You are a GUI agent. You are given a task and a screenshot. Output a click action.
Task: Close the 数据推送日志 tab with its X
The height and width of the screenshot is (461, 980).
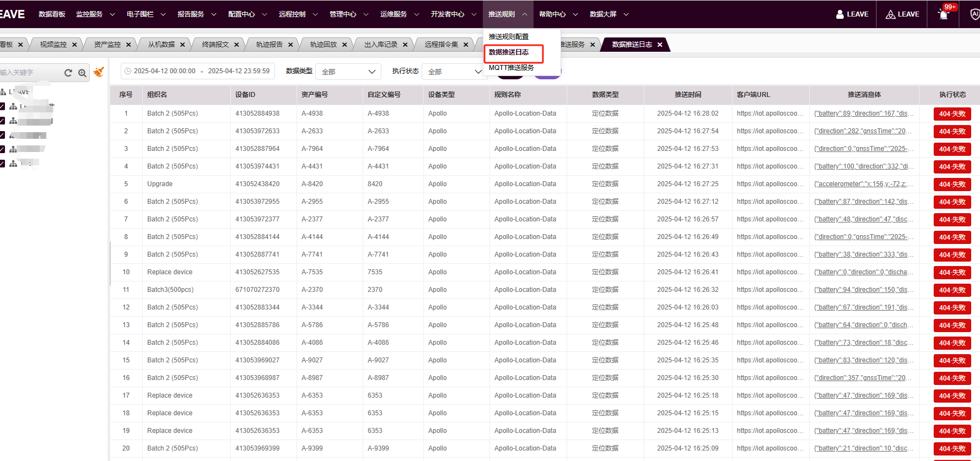click(x=660, y=45)
